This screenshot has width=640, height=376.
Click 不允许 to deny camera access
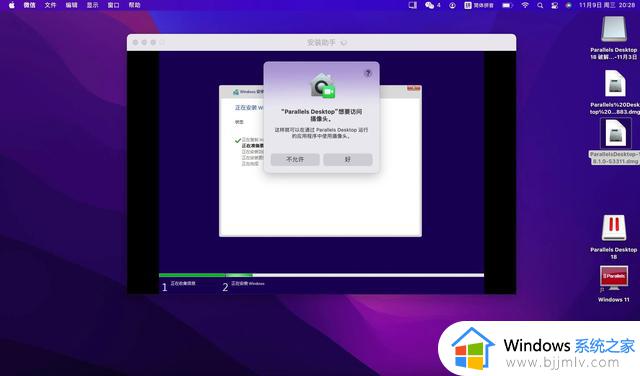295,159
